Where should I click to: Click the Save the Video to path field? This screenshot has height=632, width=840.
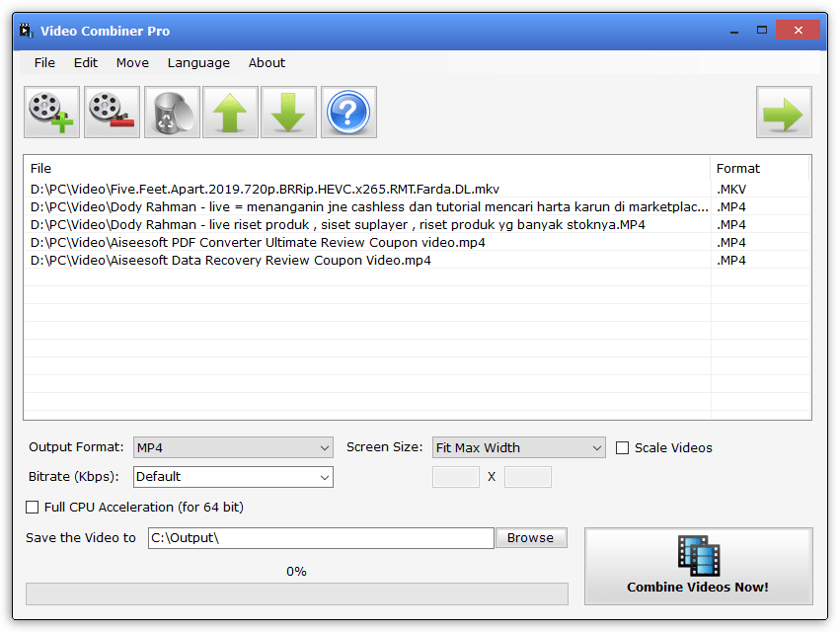[320, 538]
